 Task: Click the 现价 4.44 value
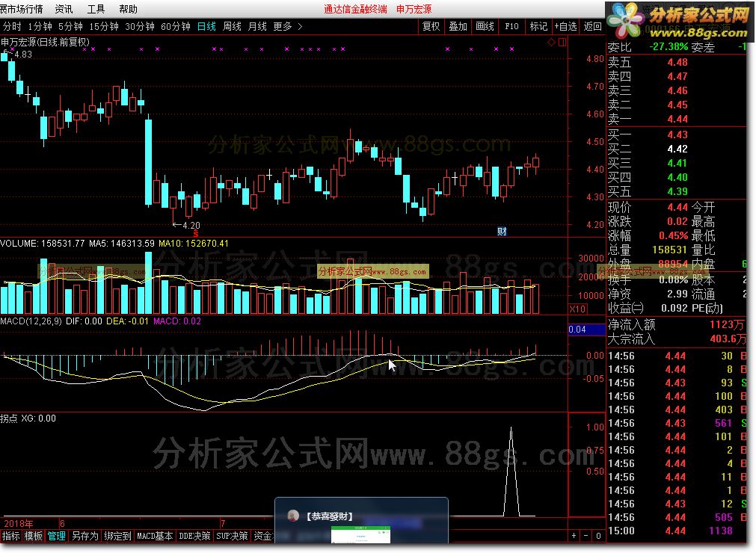click(x=677, y=207)
